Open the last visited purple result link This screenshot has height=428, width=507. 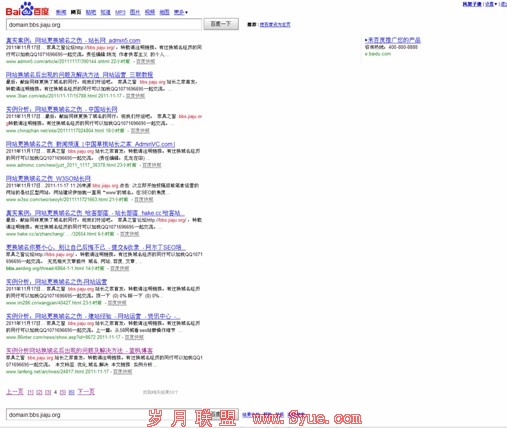point(79,351)
